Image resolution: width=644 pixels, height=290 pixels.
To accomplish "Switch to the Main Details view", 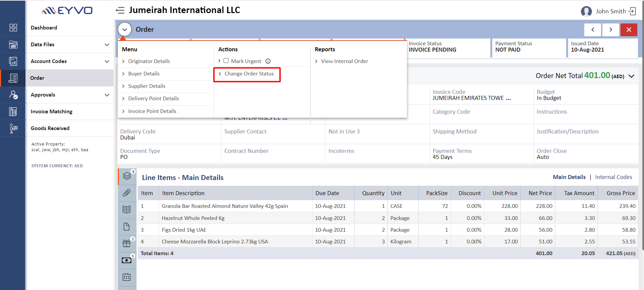I will click(x=569, y=177).
